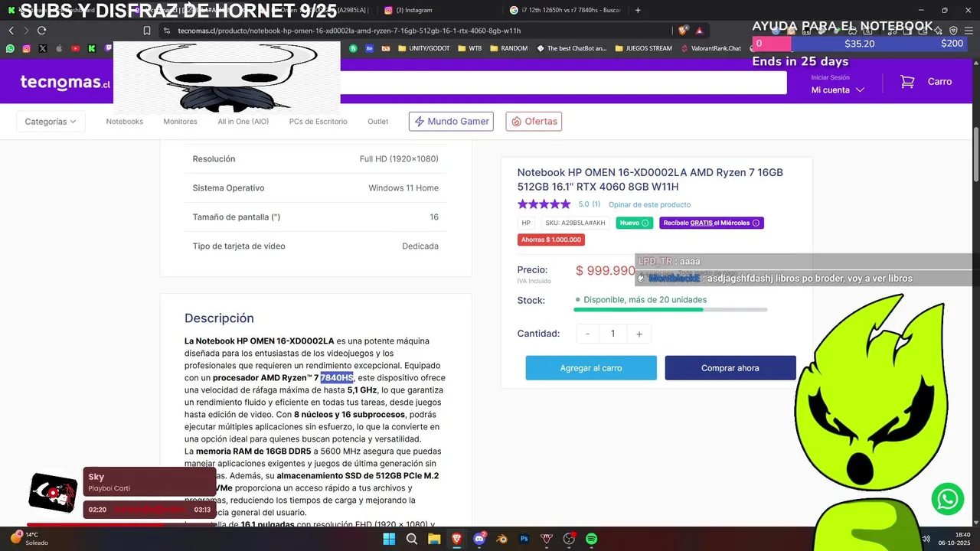
Task: Open the Outlet menu item
Action: pos(377,121)
